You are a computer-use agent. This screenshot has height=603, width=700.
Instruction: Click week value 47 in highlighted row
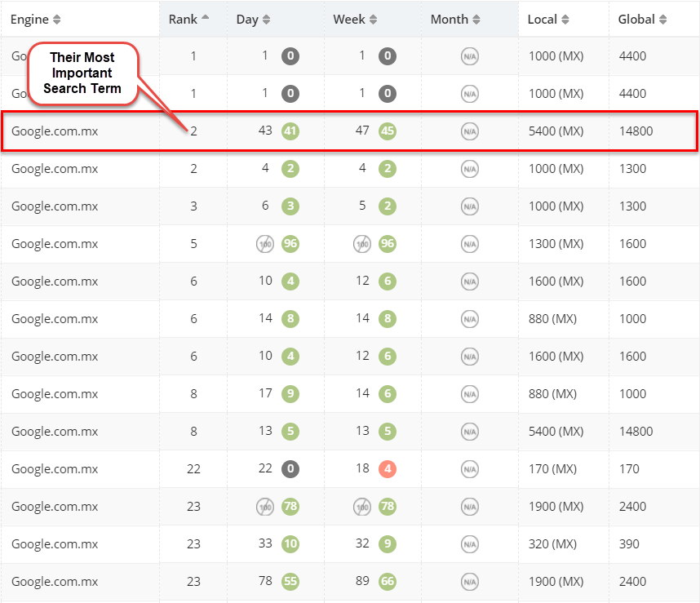tap(362, 131)
